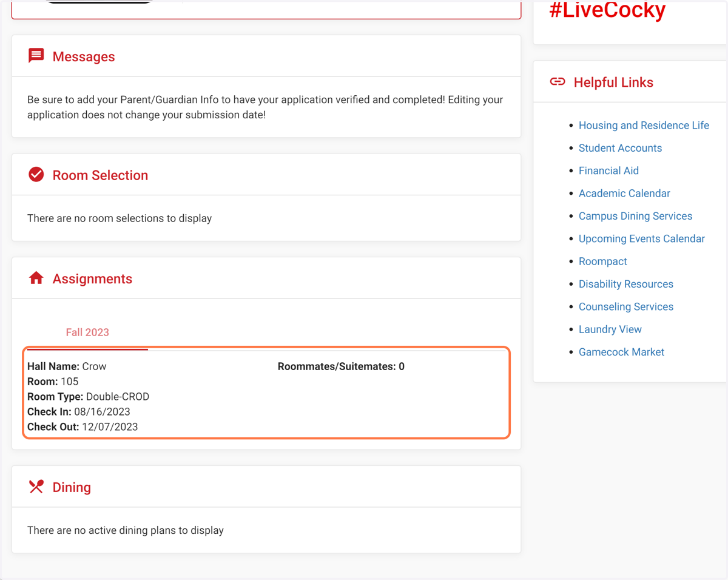Viewport: 728px width, 580px height.
Task: Click the Assignments house icon
Action: coord(36,278)
